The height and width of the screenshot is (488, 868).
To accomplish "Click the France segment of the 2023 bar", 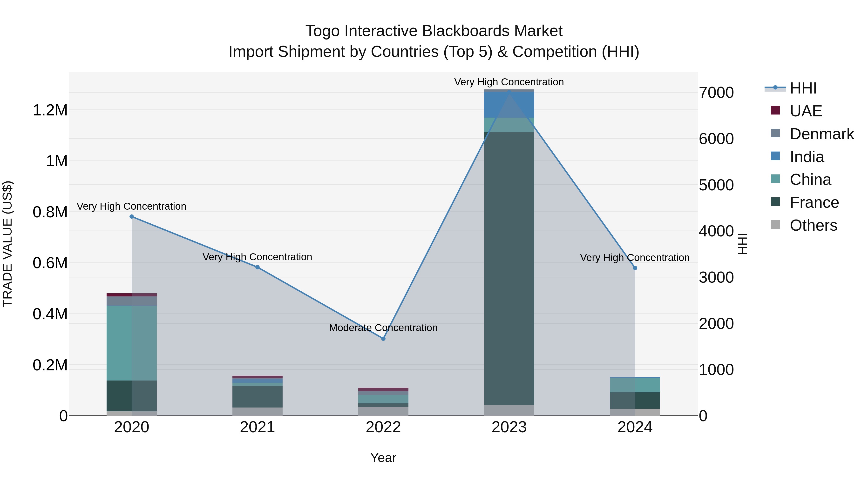I will click(x=509, y=268).
